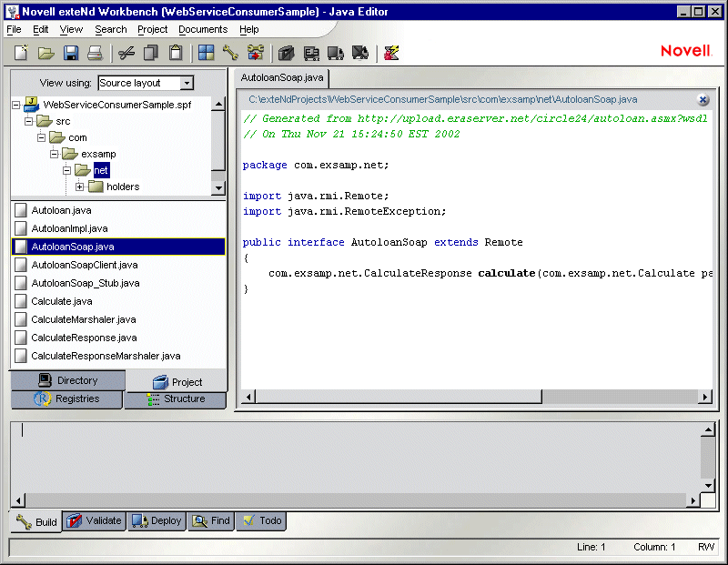Click the code editor horizontal scrollbar
Screen dimensions: 728x565
(x=391, y=398)
